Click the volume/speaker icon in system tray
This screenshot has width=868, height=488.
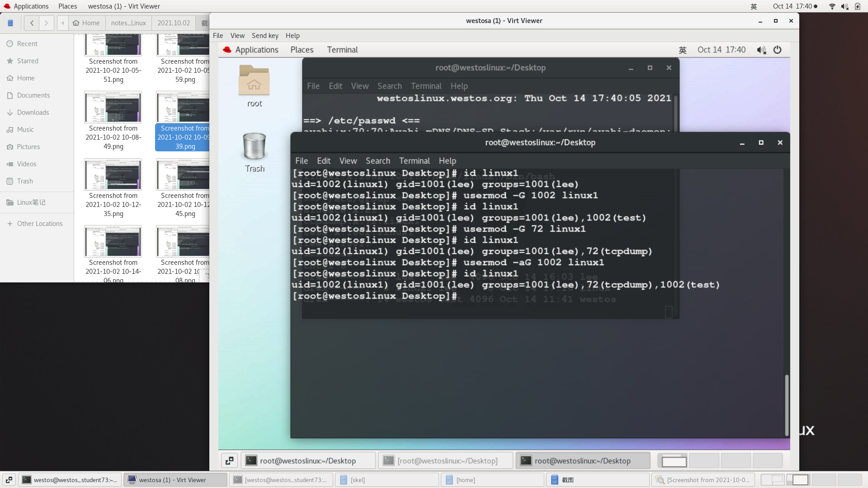click(844, 7)
